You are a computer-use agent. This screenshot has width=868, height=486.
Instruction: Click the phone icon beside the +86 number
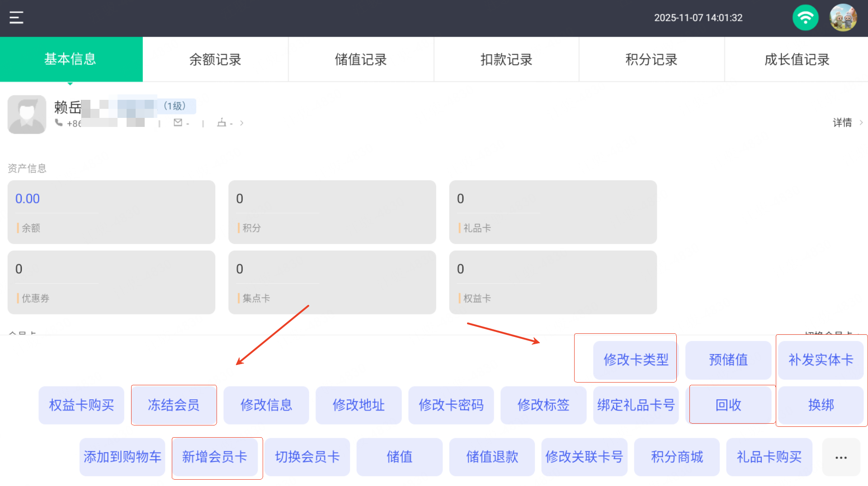pyautogui.click(x=59, y=122)
